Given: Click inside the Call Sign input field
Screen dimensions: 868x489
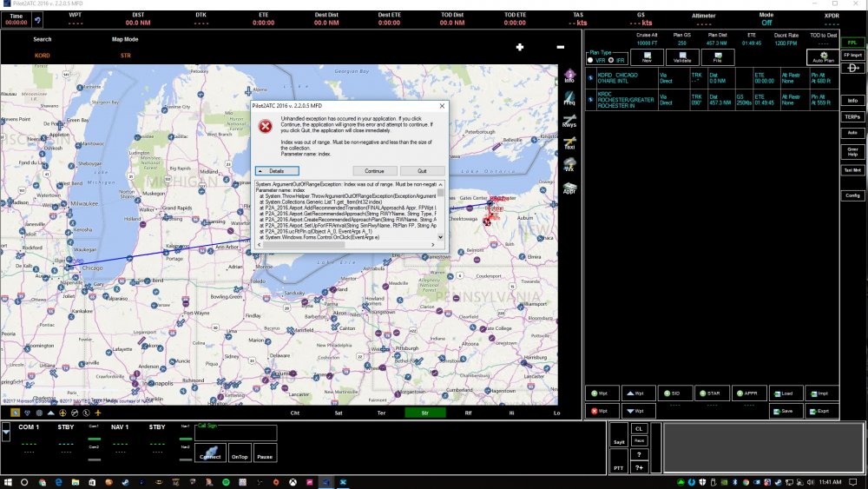Looking at the screenshot, I should point(235,433).
